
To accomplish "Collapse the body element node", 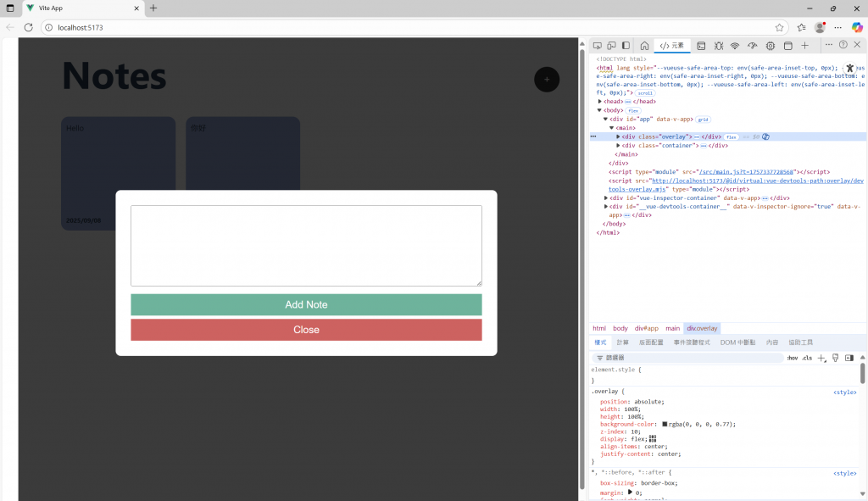I will [x=599, y=110].
